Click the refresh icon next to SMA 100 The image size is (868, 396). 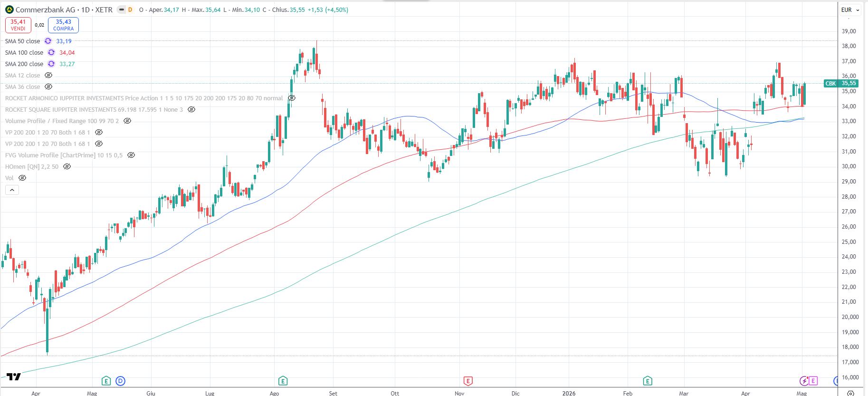pyautogui.click(x=51, y=53)
